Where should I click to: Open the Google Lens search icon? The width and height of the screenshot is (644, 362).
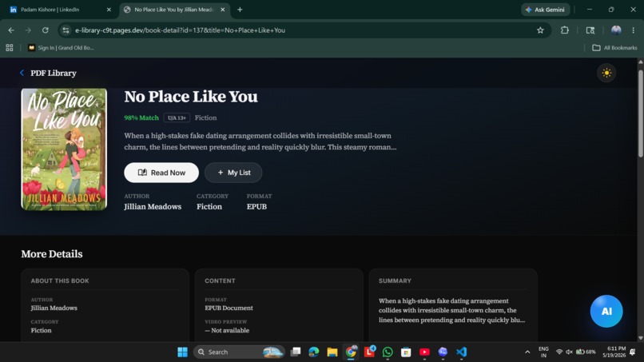point(590,30)
